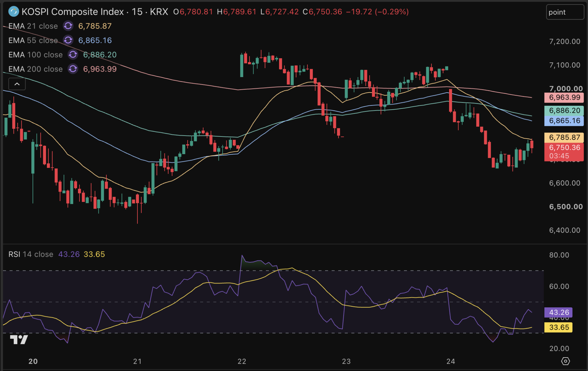Screen dimensions: 588x371
Task: Click the date 23 on time axis
Action: coord(346,361)
